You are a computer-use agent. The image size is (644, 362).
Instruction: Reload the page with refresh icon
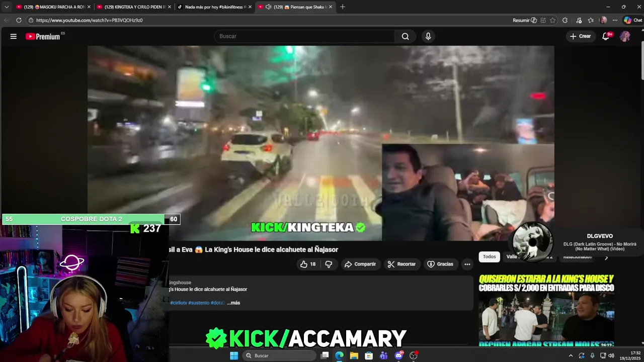pos(19,20)
